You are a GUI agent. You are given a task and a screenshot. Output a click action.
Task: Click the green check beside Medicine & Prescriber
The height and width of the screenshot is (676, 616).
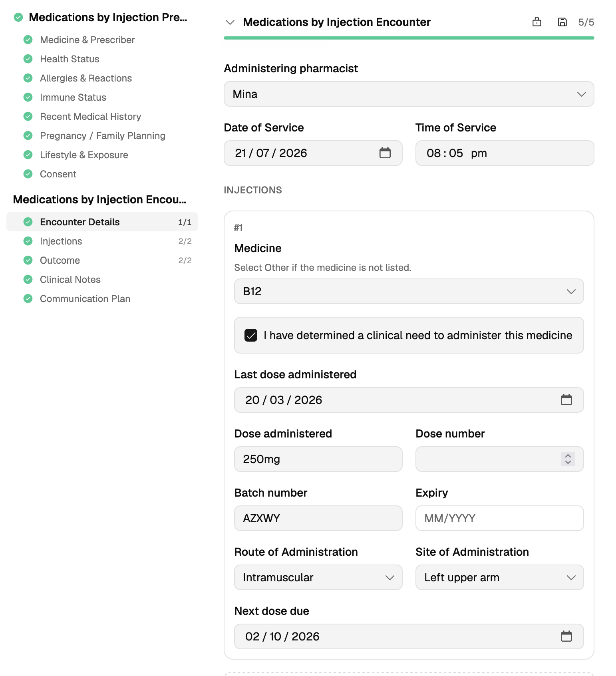pyautogui.click(x=28, y=40)
